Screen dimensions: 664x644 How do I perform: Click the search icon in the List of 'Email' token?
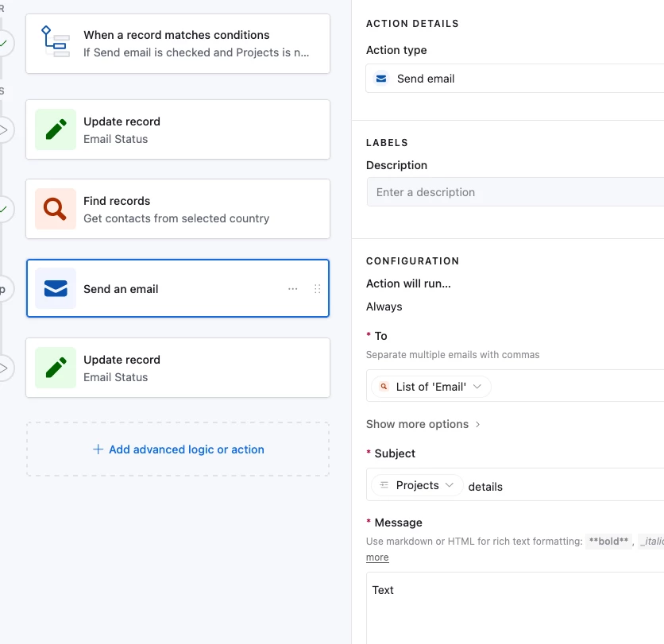click(384, 387)
